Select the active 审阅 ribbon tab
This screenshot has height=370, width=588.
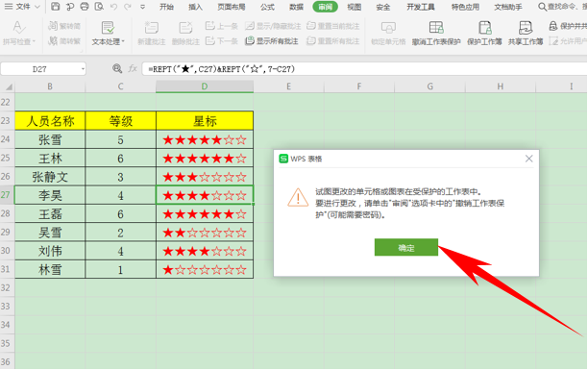click(325, 7)
